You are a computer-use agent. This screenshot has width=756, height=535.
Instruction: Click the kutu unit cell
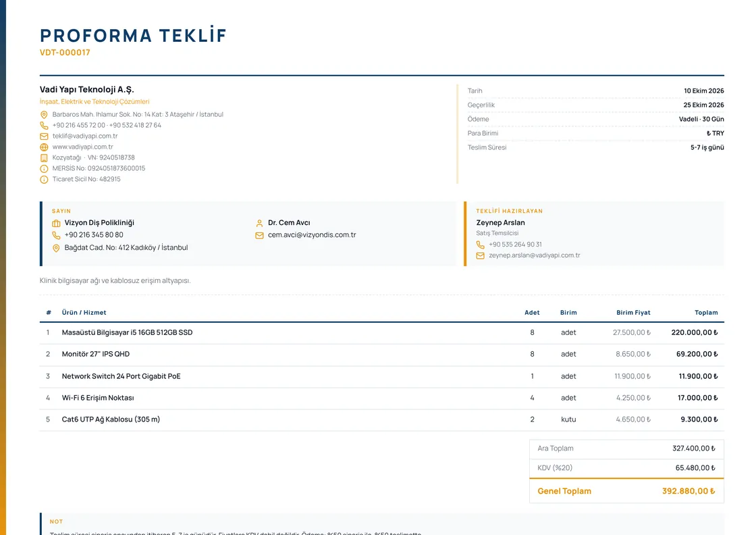[x=568, y=420]
